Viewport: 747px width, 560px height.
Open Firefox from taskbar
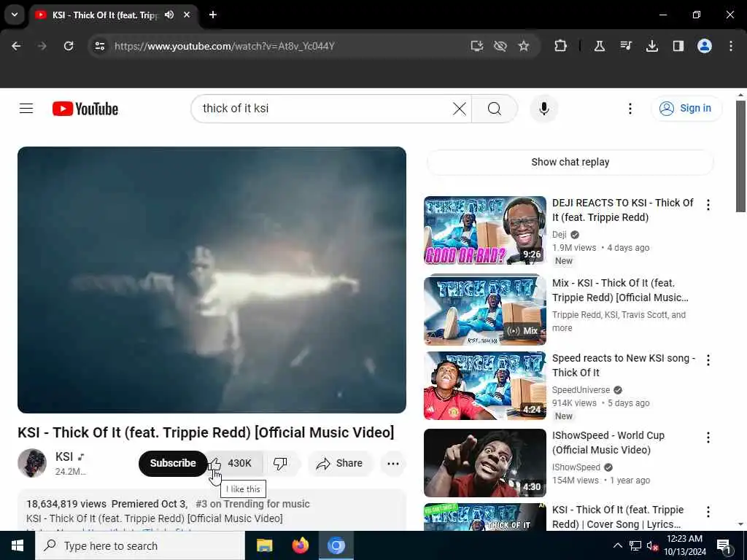pos(300,545)
